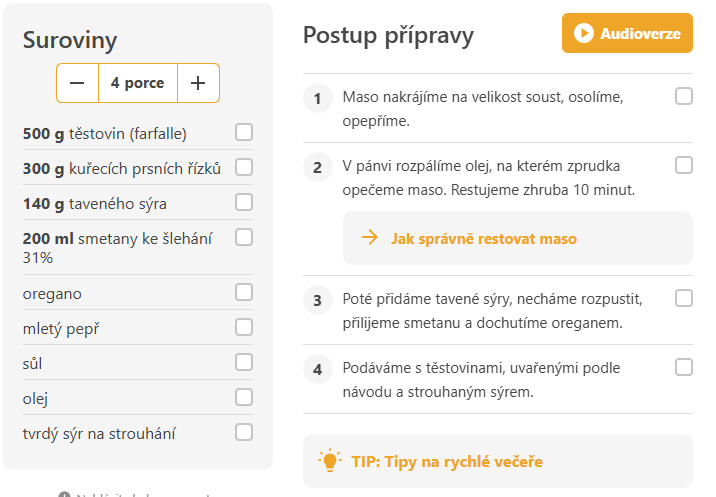Click the lightbulb tip icon
This screenshot has width=716, height=497.
(x=330, y=460)
